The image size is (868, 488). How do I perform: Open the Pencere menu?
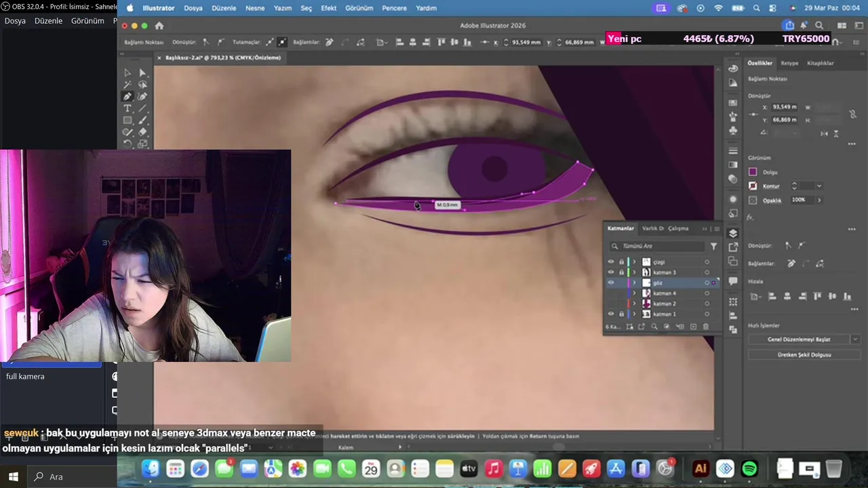pos(394,8)
